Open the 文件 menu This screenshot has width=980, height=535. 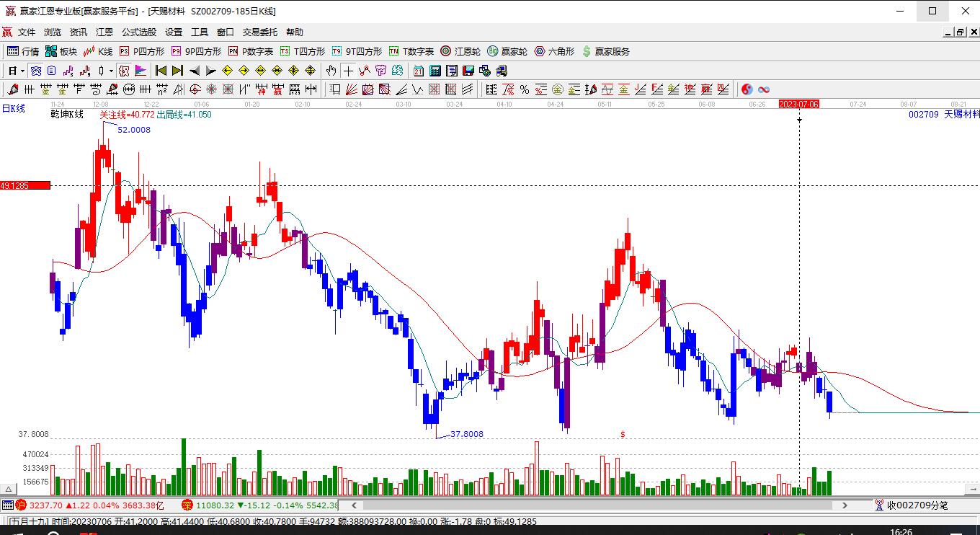tap(27, 32)
